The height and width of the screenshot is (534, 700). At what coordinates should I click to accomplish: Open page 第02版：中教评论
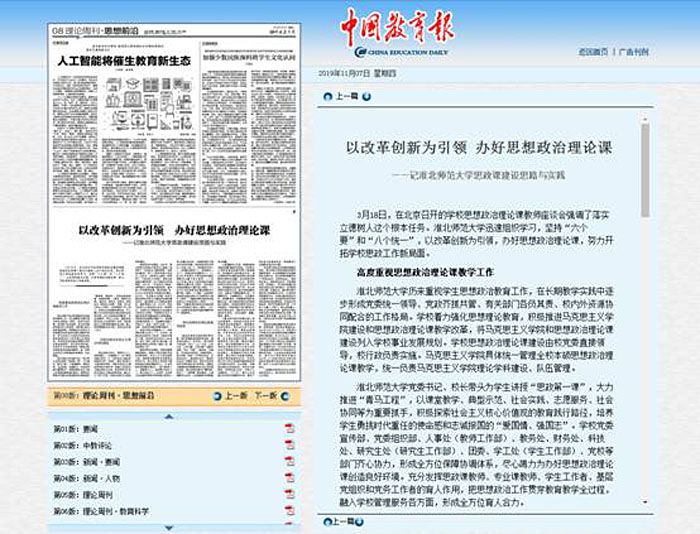pos(83,446)
